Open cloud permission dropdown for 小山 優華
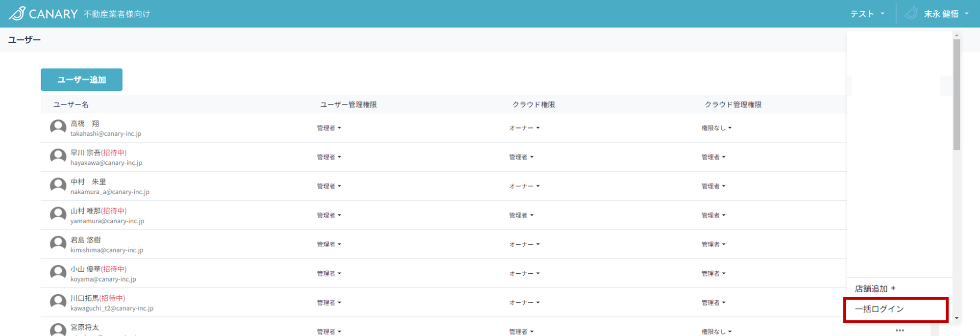 click(524, 274)
